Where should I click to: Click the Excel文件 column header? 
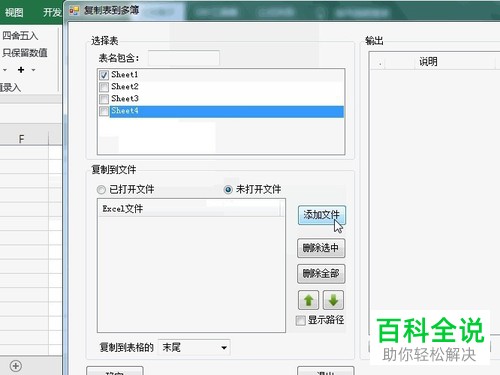[190, 209]
